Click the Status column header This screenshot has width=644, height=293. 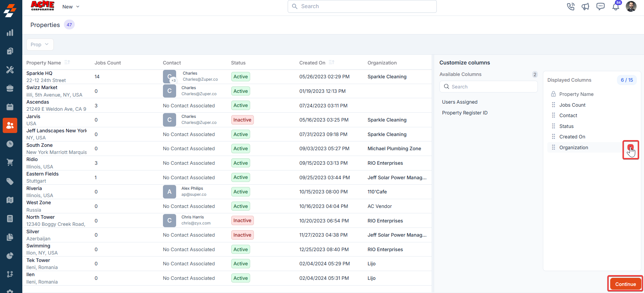point(238,63)
